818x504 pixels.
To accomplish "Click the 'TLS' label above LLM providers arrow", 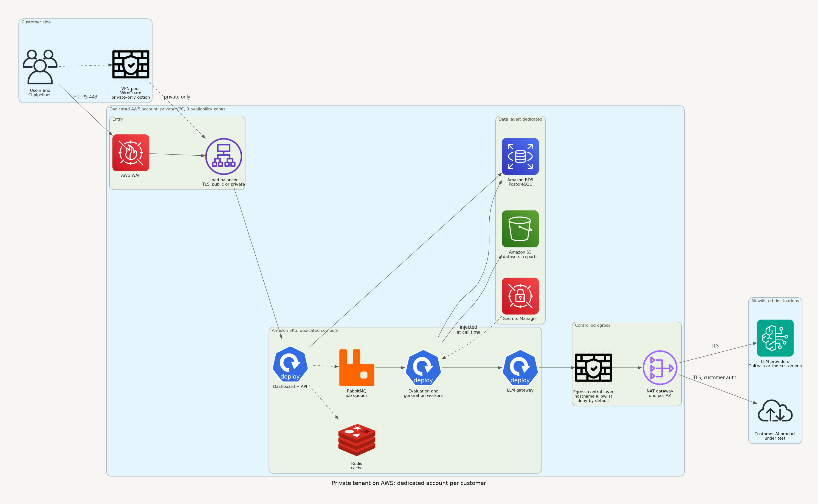I will coord(715,346).
